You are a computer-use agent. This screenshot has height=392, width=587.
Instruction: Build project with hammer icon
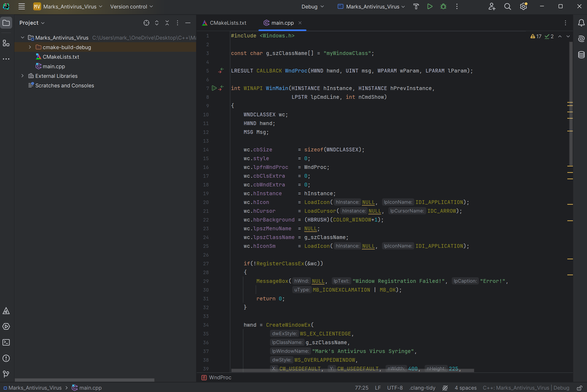[416, 7]
